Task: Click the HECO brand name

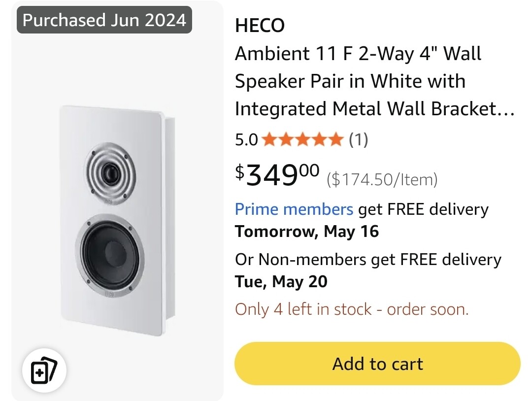Action: tap(260, 26)
